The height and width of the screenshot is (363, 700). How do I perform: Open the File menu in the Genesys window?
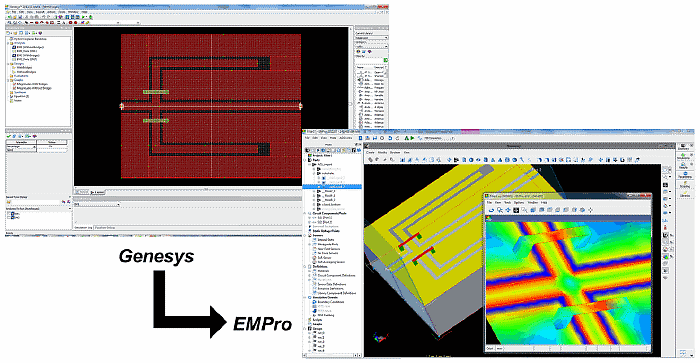click(x=14, y=12)
